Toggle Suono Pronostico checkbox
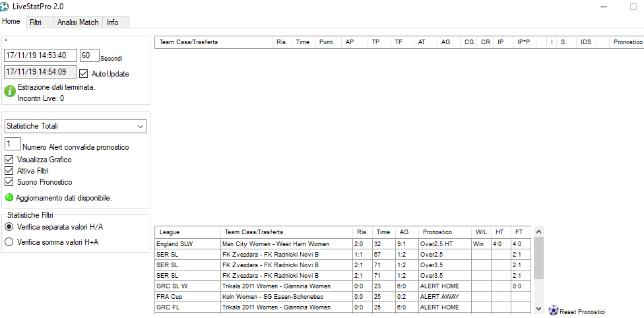 tap(9, 182)
